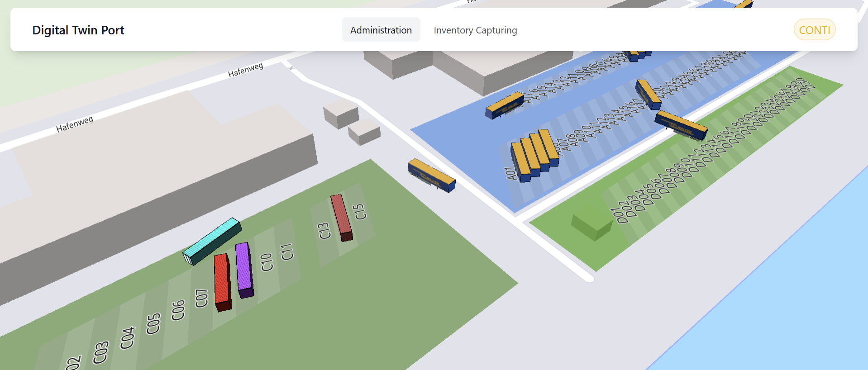
Task: Click parking slot C15 label
Action: 360,211
